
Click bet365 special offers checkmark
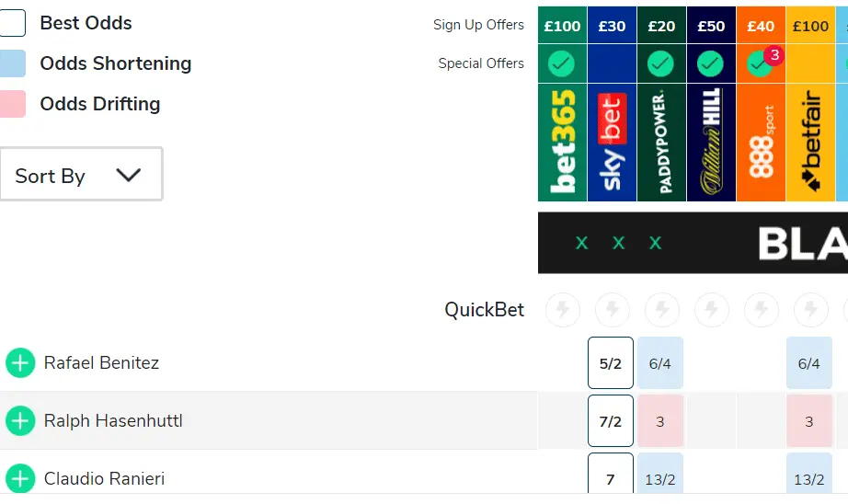pyautogui.click(x=562, y=63)
